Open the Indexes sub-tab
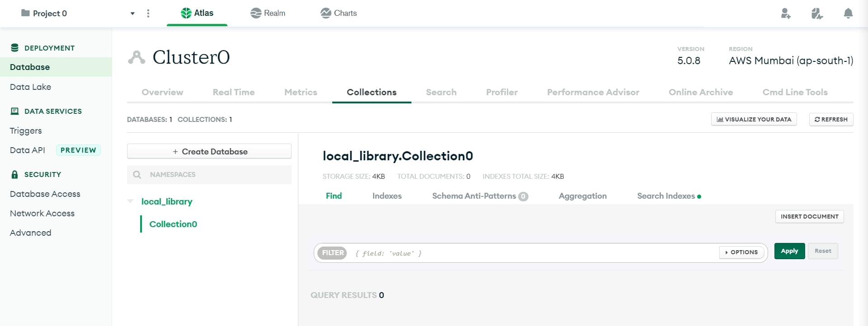Screen dimensions: 868x326 (387, 196)
